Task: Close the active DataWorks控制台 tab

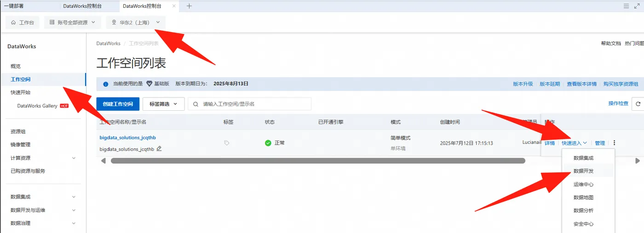Action: pyautogui.click(x=173, y=6)
